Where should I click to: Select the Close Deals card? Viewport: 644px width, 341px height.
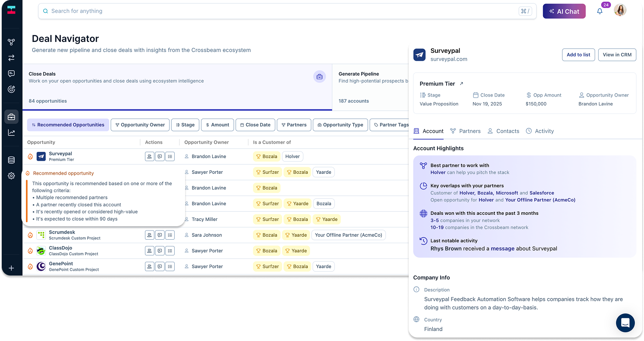177,87
